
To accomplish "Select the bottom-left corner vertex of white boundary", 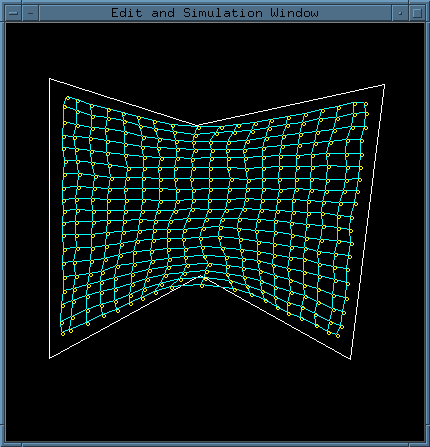I will 50,358.
